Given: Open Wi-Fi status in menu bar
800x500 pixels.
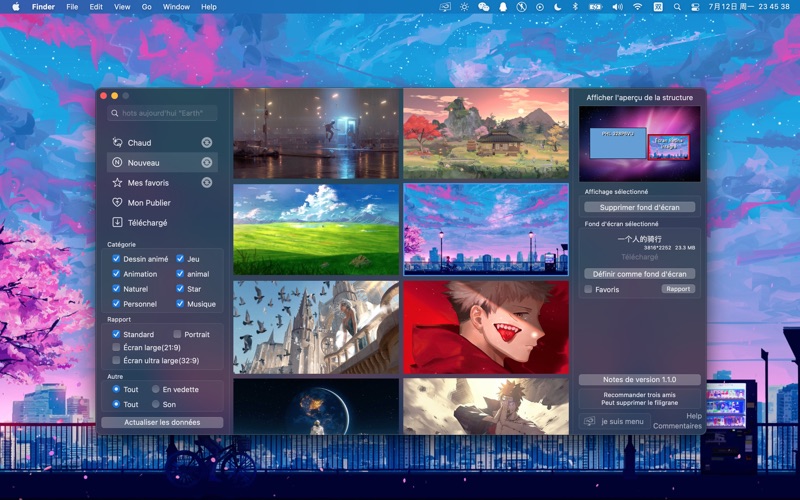Looking at the screenshot, I should [x=637, y=7].
